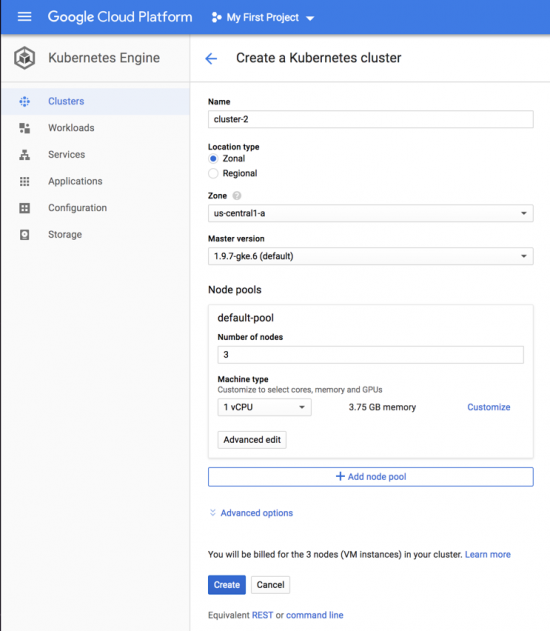Click the Kubernetes Engine heading text
The width and height of the screenshot is (550, 631).
(x=104, y=58)
